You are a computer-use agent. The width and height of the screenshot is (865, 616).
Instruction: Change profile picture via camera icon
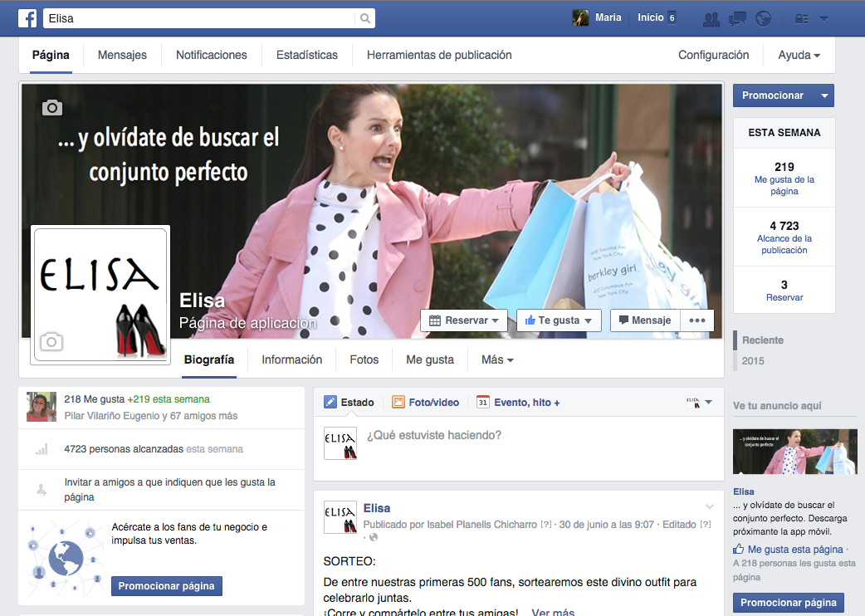coord(51,342)
